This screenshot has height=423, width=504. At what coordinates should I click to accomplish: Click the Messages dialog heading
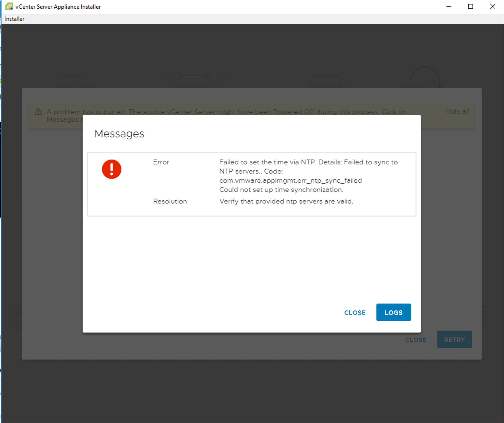click(x=119, y=134)
